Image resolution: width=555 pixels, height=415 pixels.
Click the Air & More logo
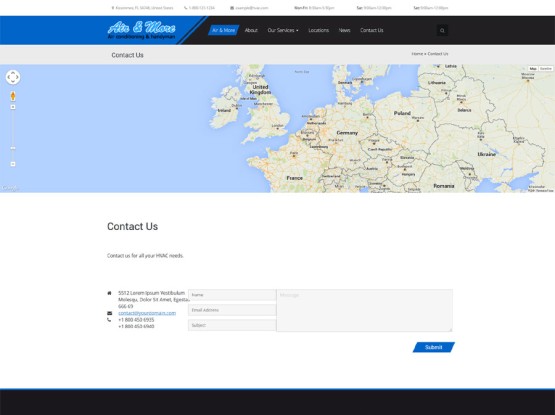coord(142,30)
